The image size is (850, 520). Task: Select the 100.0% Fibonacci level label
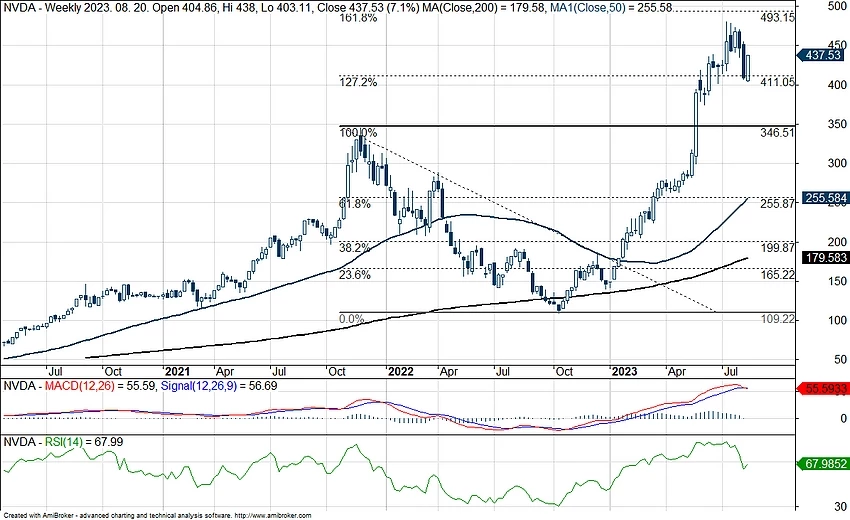point(358,132)
